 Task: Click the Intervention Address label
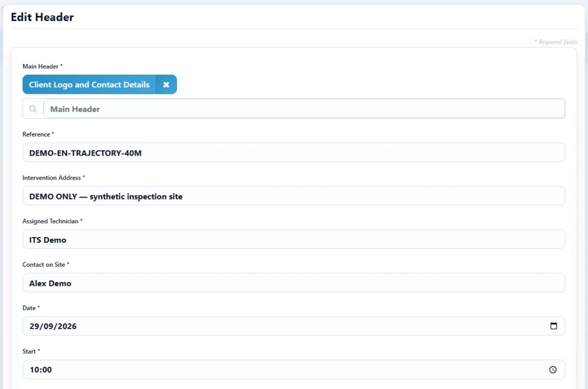coord(54,178)
